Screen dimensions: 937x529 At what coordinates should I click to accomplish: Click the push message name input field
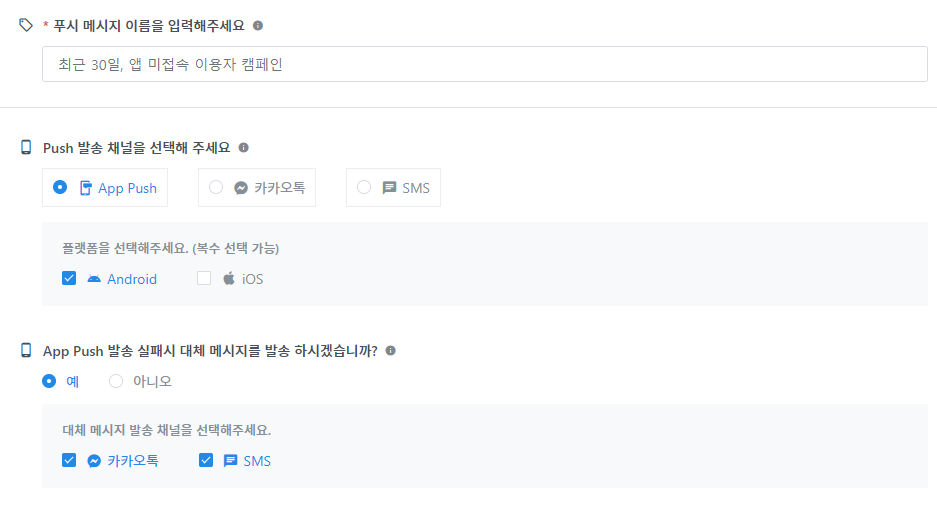pyautogui.click(x=484, y=64)
